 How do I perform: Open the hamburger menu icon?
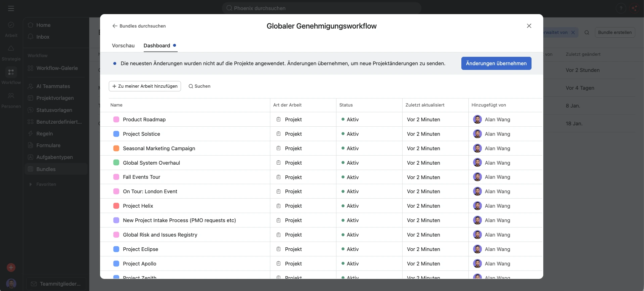[11, 8]
